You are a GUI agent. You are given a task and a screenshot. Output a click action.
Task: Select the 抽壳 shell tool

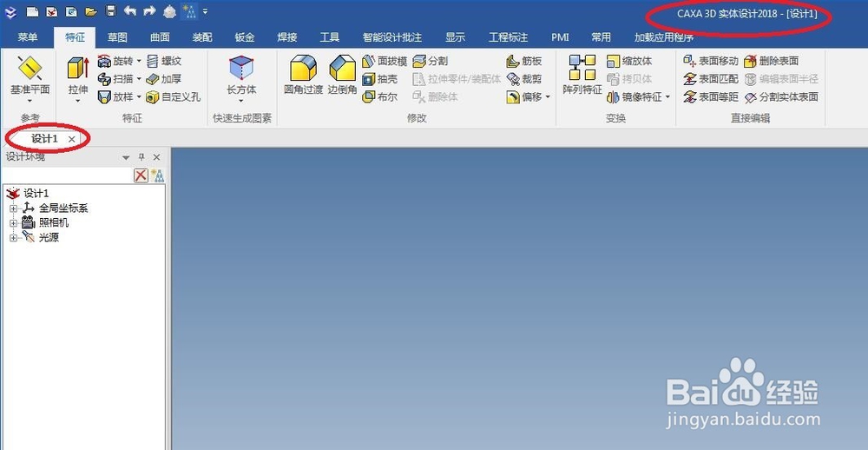[380, 79]
